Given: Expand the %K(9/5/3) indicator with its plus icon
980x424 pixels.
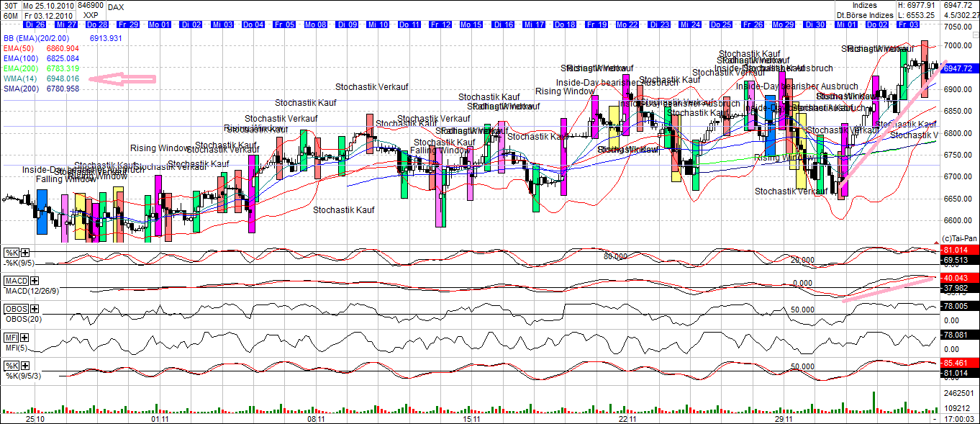Looking at the screenshot, I should [25, 365].
